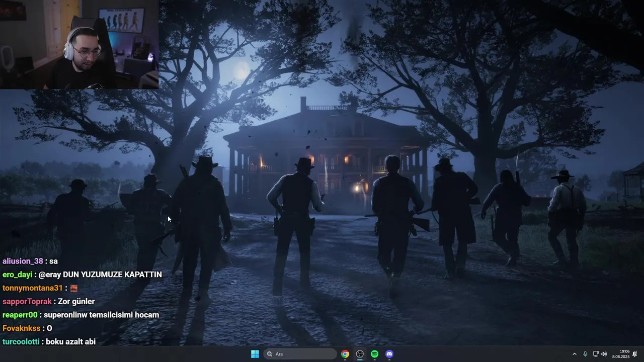Switch to OBS Studio in the taskbar
The width and height of the screenshot is (644, 362).
pos(360,354)
